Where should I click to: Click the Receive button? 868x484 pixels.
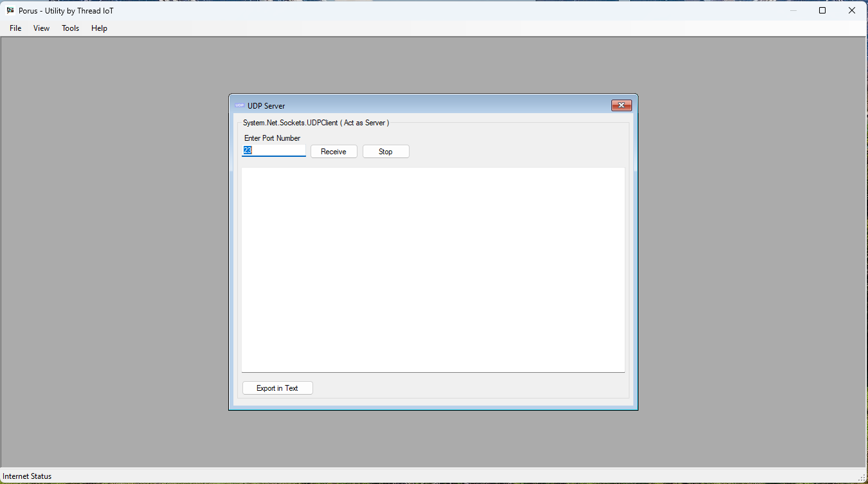333,151
